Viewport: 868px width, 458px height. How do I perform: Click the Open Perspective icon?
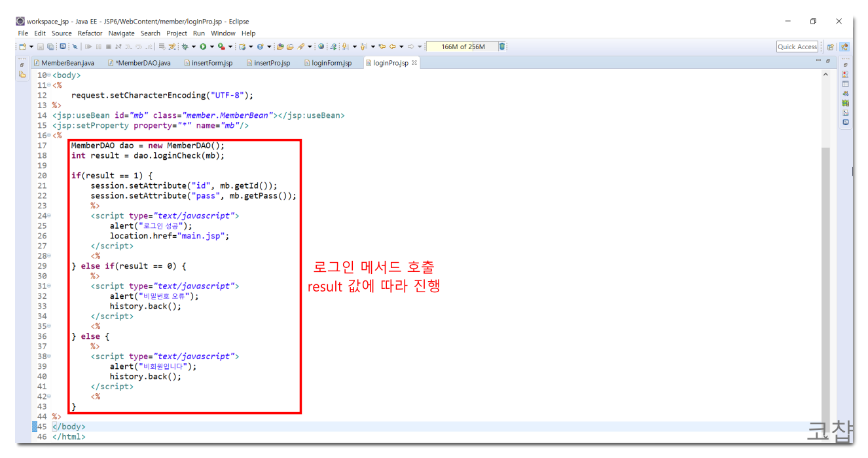coord(831,47)
